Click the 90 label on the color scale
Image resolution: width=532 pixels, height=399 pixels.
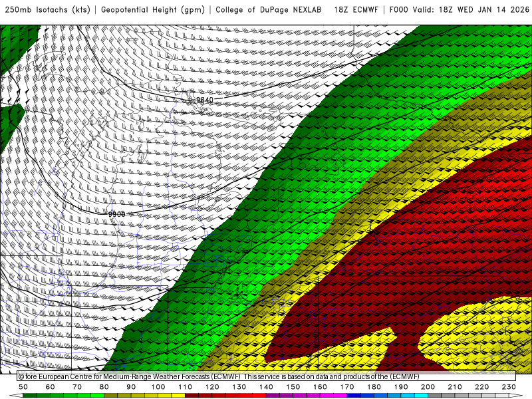pos(131,387)
